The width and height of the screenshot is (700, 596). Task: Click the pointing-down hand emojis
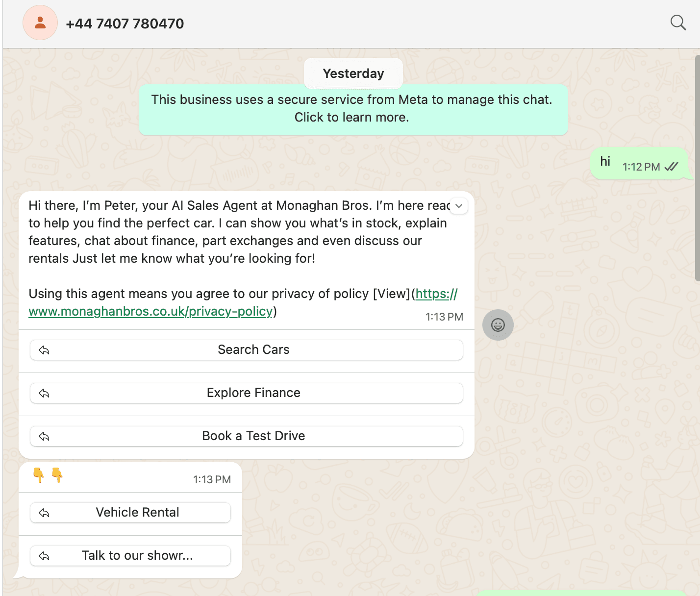click(48, 475)
